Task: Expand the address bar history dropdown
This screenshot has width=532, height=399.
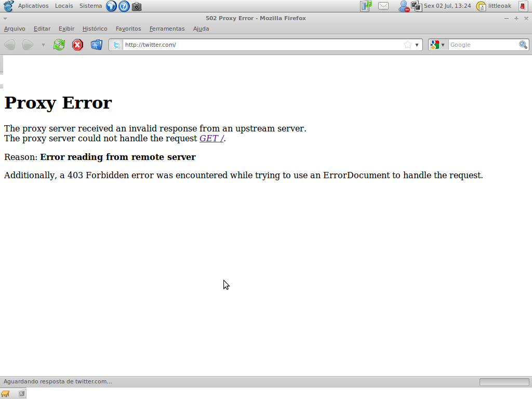Action: point(417,45)
